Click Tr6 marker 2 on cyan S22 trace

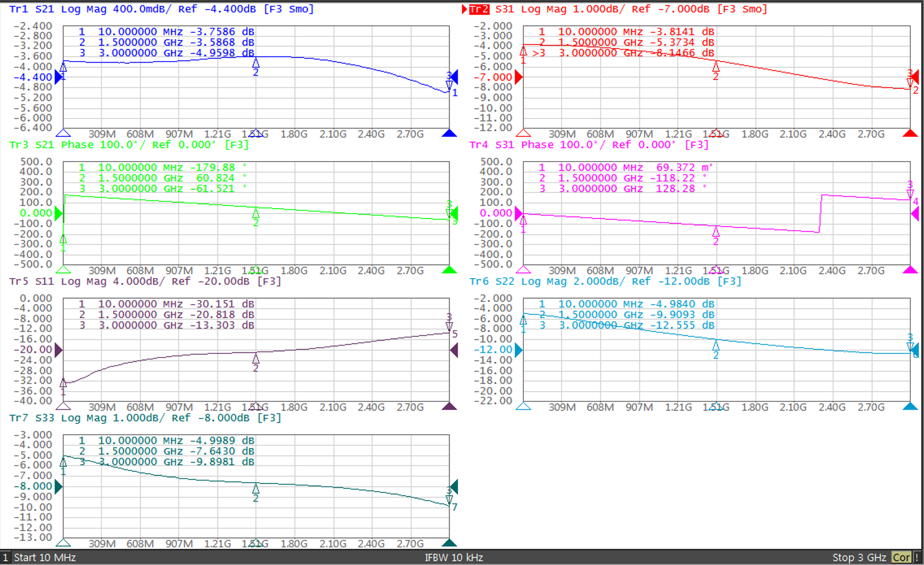coord(716,346)
